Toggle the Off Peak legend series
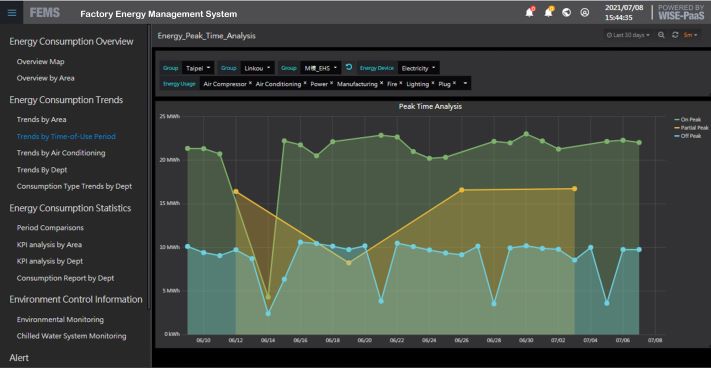 tap(688, 136)
